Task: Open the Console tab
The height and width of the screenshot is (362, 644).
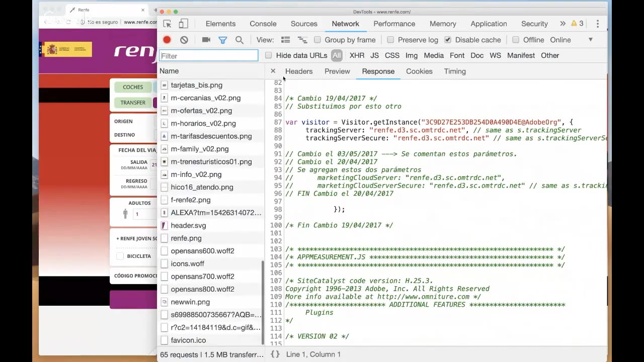Action: pyautogui.click(x=263, y=24)
